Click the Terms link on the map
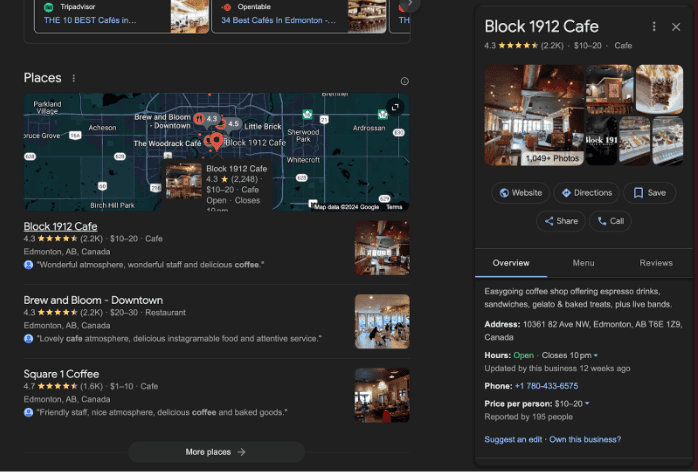Screen dimensions: 698x472 coord(394,207)
